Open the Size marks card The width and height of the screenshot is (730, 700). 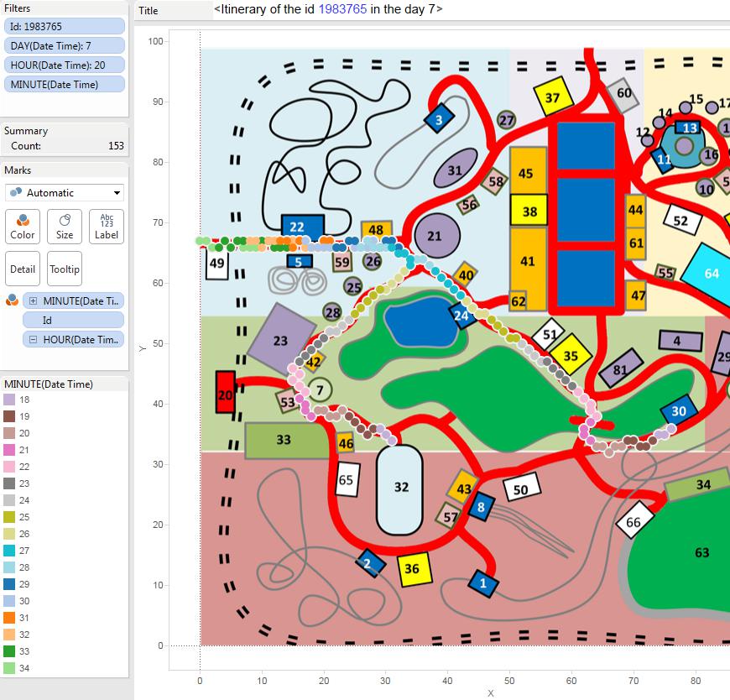click(x=65, y=227)
